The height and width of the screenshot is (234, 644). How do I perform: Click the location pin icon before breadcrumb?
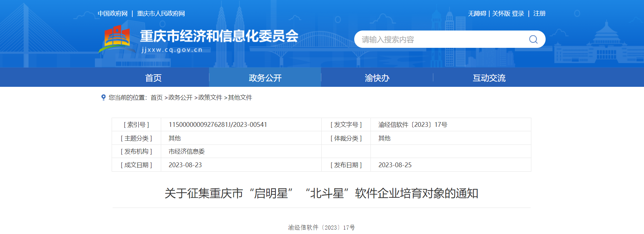pyautogui.click(x=103, y=97)
